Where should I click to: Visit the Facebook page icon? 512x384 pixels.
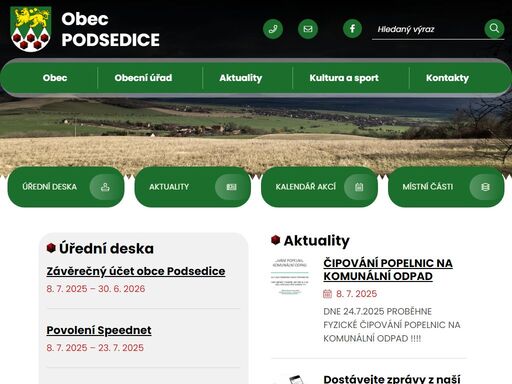point(352,29)
